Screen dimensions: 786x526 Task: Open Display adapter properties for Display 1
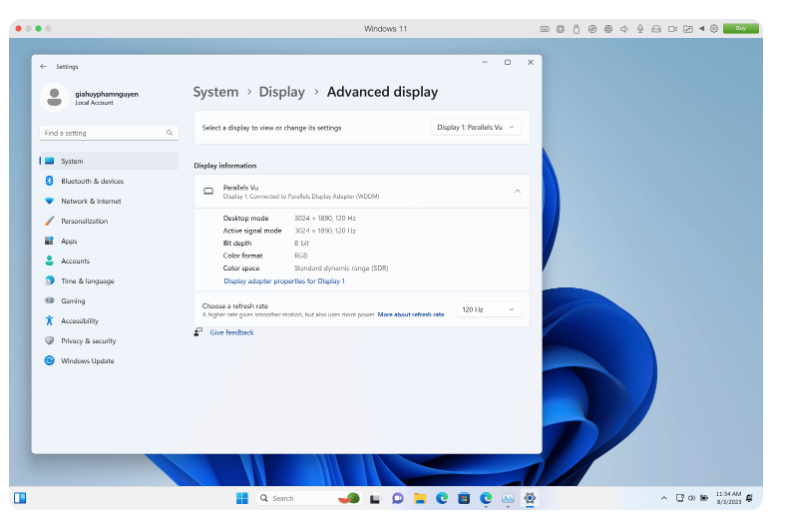pyautogui.click(x=284, y=281)
